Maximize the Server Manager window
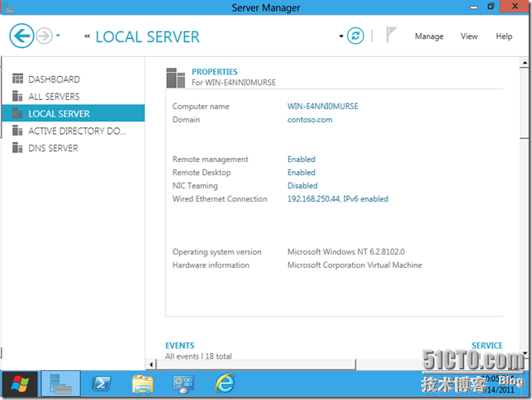This screenshot has width=532, height=400. point(491,7)
